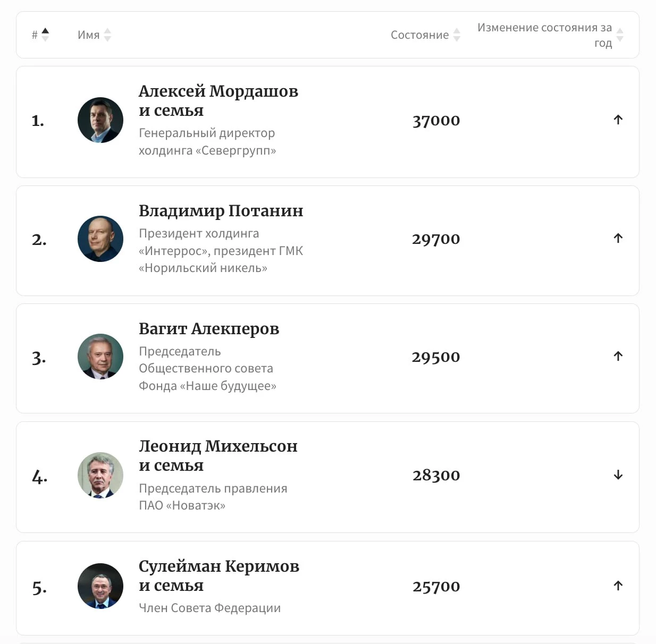Open the profile of Владимир Потанин
The image size is (656, 644).
pyautogui.click(x=222, y=210)
